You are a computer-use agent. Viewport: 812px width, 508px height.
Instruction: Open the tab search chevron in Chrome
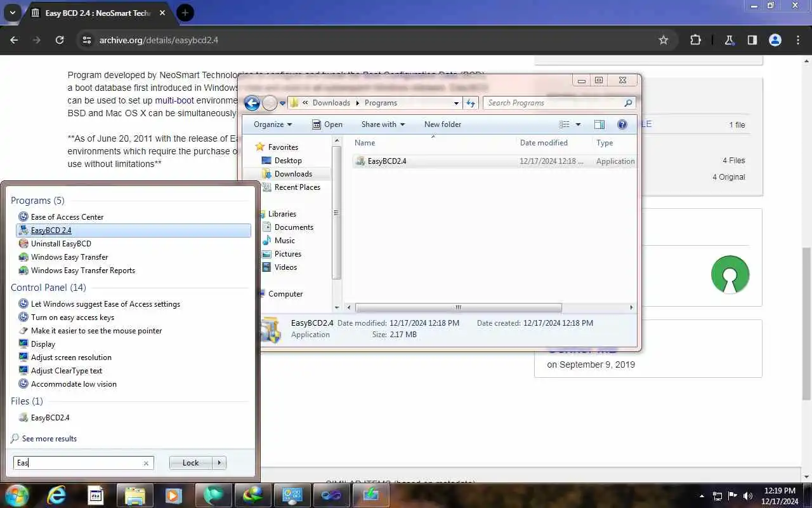click(x=12, y=13)
